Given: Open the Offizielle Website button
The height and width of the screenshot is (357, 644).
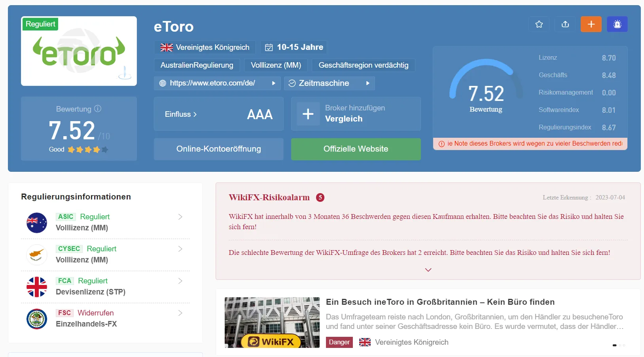Looking at the screenshot, I should (356, 149).
